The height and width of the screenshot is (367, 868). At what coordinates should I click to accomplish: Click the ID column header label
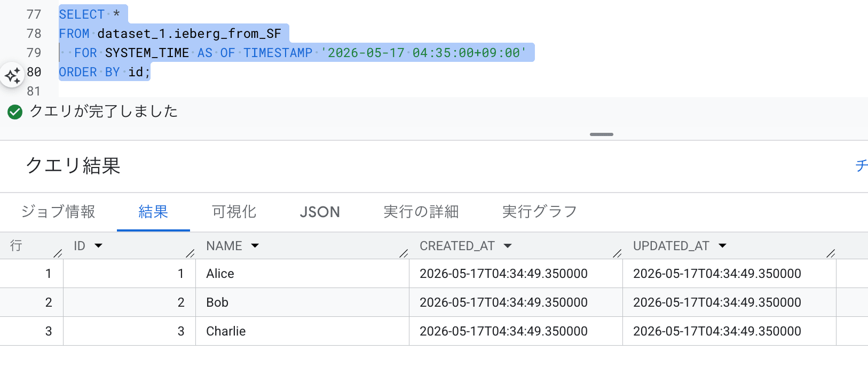(x=80, y=246)
